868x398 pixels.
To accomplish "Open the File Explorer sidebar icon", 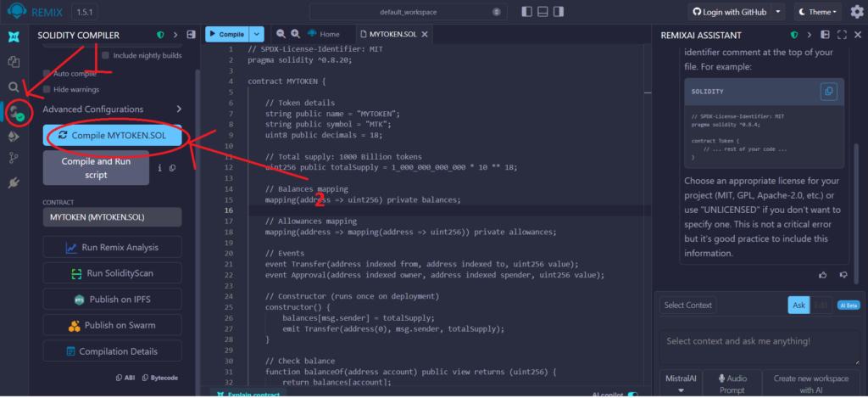I will tap(14, 62).
